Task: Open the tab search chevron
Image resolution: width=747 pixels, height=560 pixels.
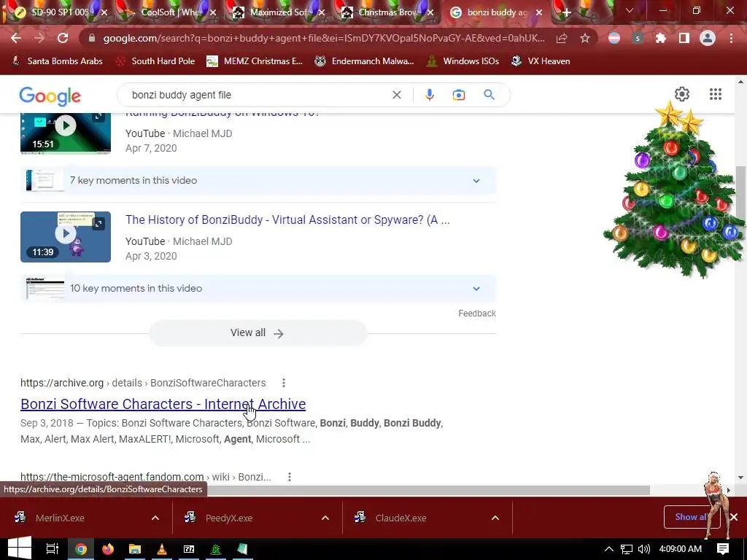Action: point(630,10)
